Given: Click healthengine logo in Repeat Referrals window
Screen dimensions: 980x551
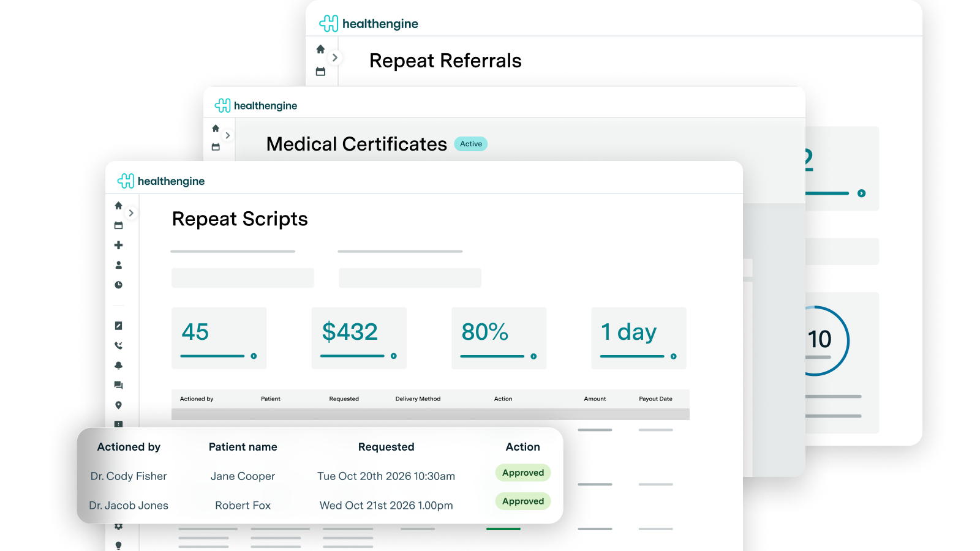Looking at the screenshot, I should tap(369, 23).
